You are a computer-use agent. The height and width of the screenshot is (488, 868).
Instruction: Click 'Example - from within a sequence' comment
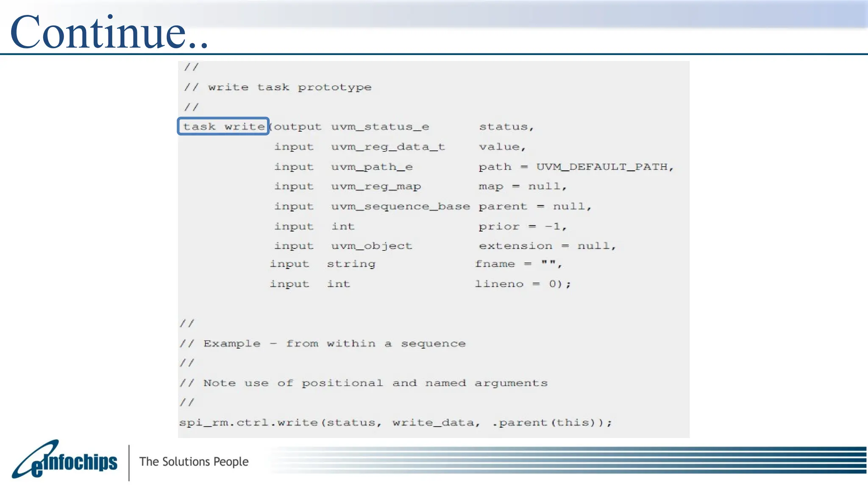[334, 344]
